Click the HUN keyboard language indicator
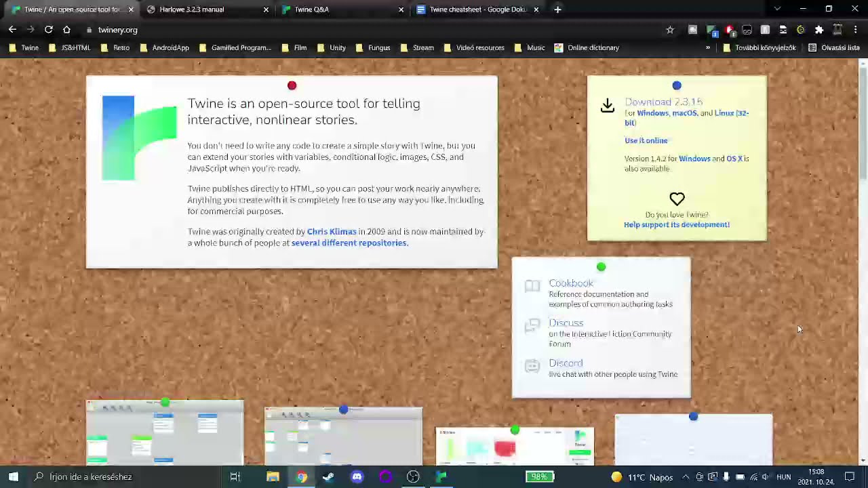The width and height of the screenshot is (868, 488). [x=784, y=477]
